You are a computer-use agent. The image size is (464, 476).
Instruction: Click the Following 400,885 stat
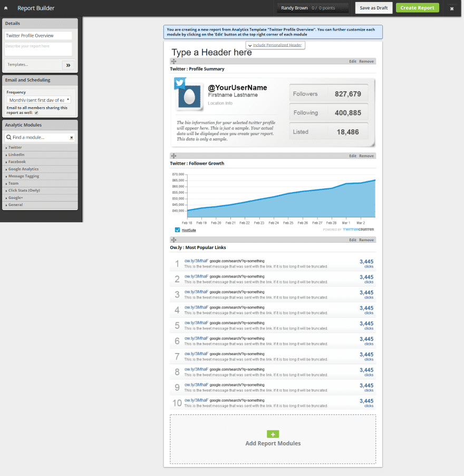pos(328,112)
